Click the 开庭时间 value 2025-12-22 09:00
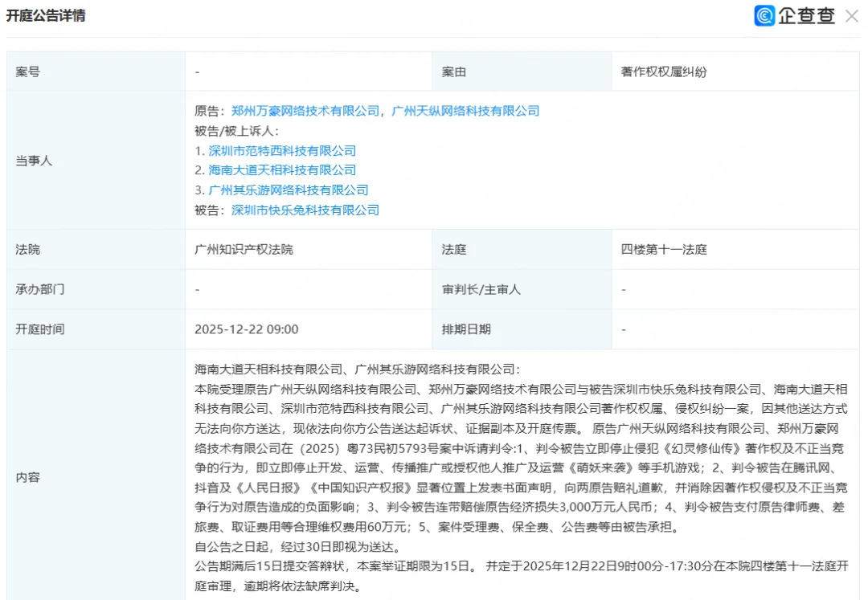868x600 pixels. coord(248,329)
